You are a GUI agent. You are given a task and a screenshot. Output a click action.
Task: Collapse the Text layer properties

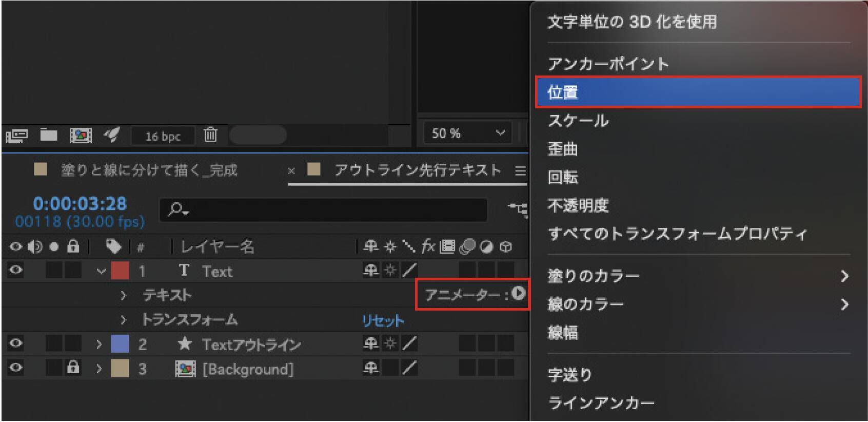pos(101,271)
